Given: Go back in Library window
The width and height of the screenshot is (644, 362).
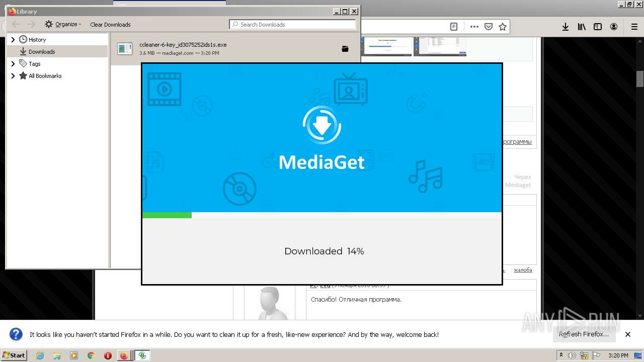Looking at the screenshot, I should [16, 24].
